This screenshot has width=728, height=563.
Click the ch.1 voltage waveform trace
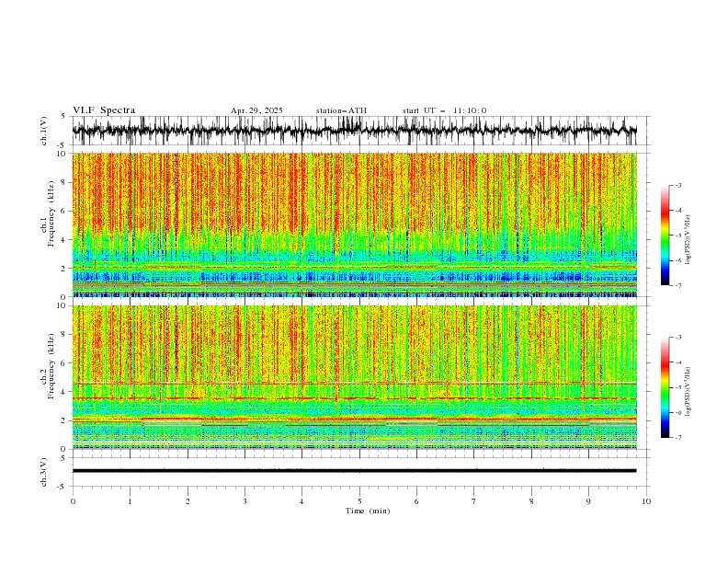(x=354, y=131)
